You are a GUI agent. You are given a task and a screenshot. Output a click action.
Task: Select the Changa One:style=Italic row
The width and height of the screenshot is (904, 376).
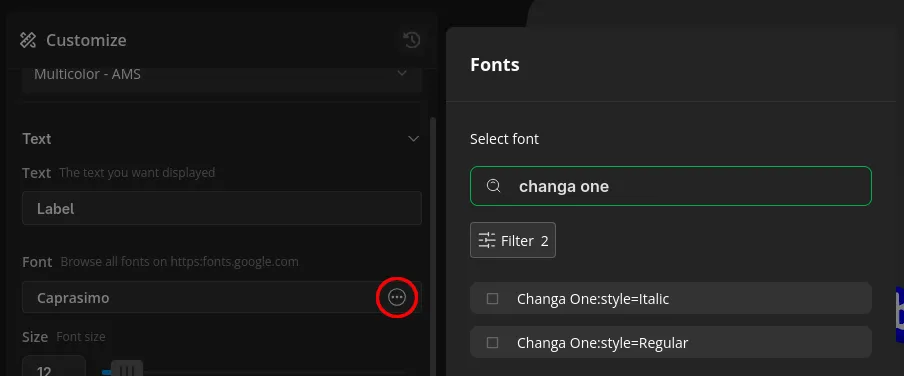pos(671,298)
